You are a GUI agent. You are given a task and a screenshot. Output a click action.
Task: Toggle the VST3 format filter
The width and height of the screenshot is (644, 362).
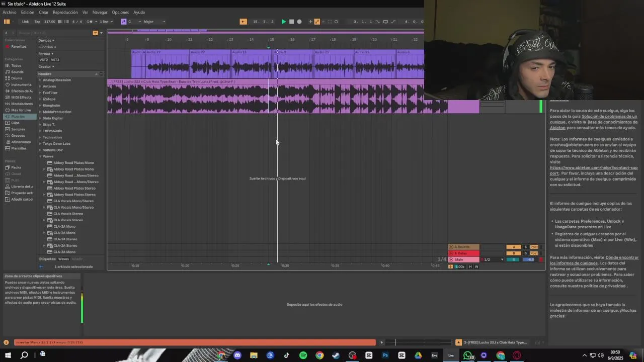55,60
